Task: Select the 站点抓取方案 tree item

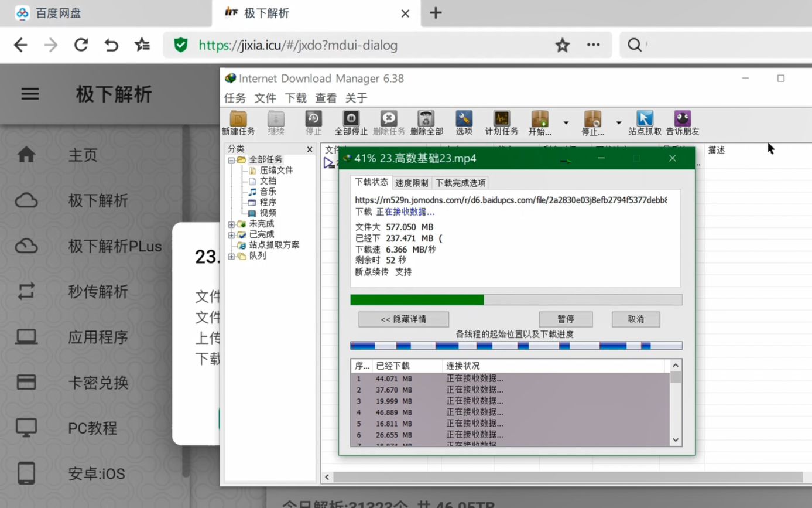Action: 274,245
